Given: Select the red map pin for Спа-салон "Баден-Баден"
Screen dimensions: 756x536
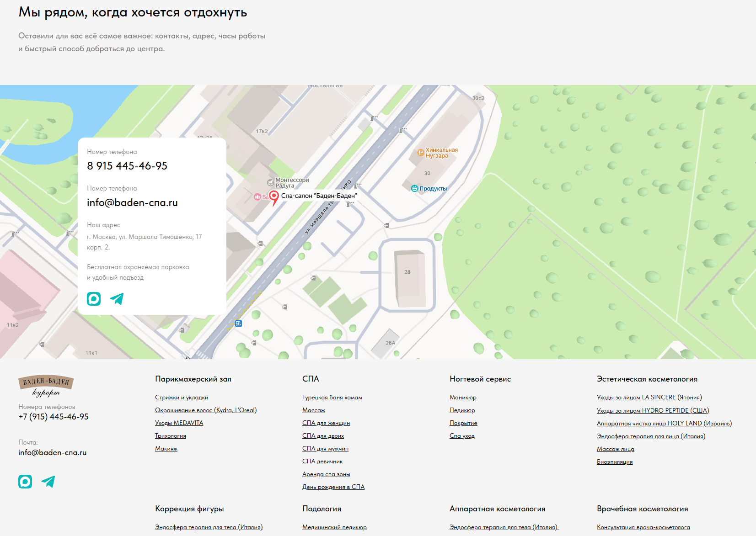Looking at the screenshot, I should (x=273, y=198).
